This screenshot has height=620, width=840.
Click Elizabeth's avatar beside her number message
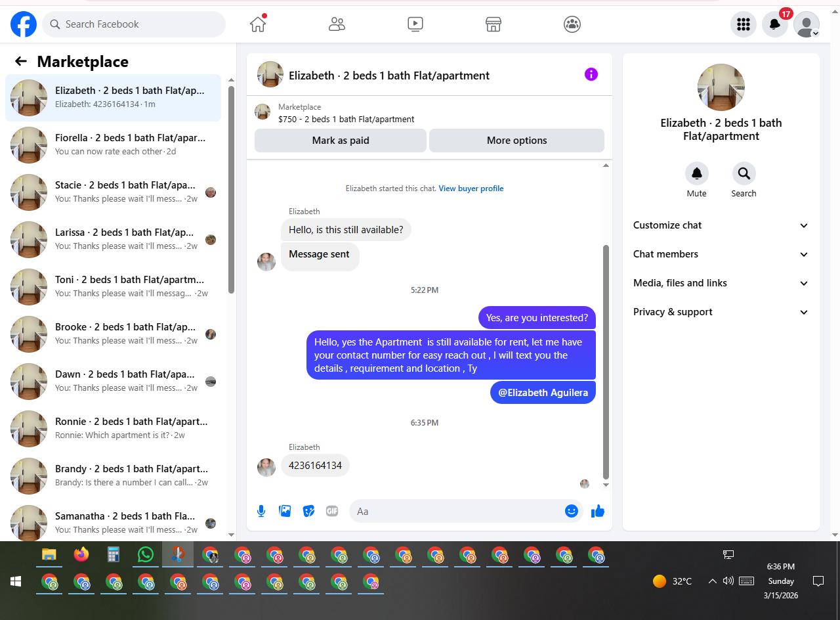[x=266, y=468]
